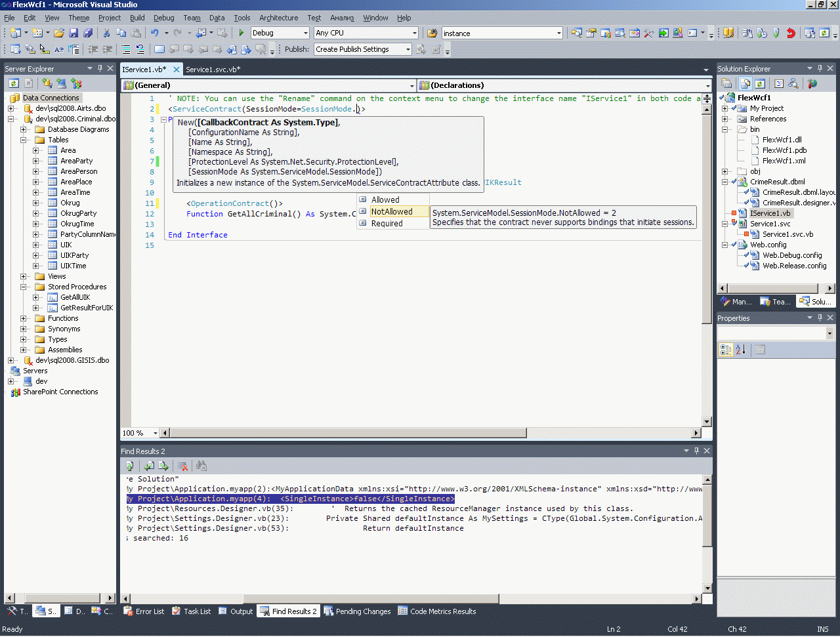This screenshot has height=637, width=840.
Task: Open the Architecture menu
Action: click(x=278, y=18)
